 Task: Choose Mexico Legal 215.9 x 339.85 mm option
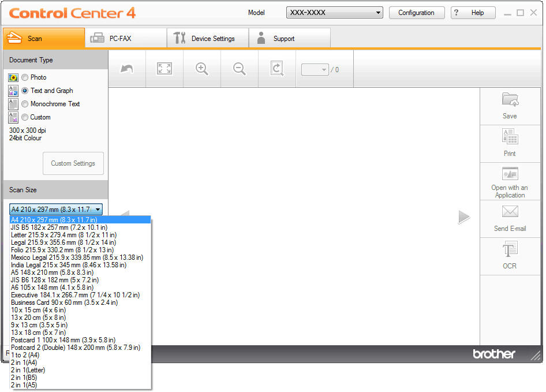point(80,257)
